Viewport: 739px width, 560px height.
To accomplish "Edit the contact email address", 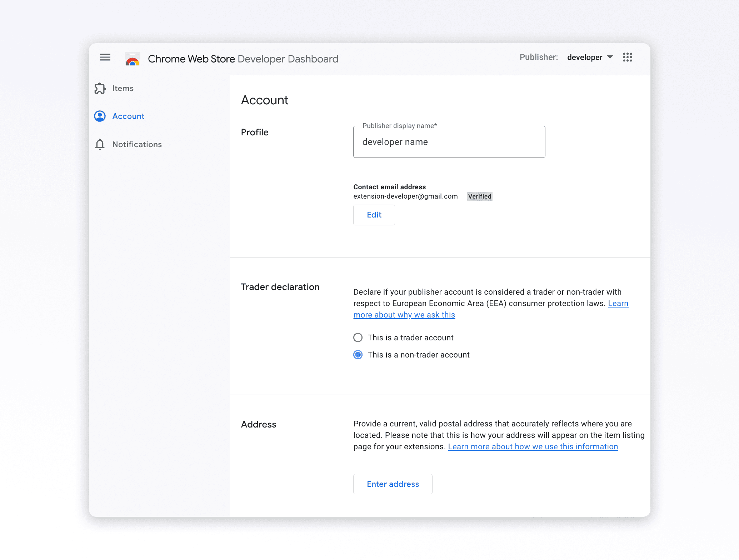I will (374, 215).
